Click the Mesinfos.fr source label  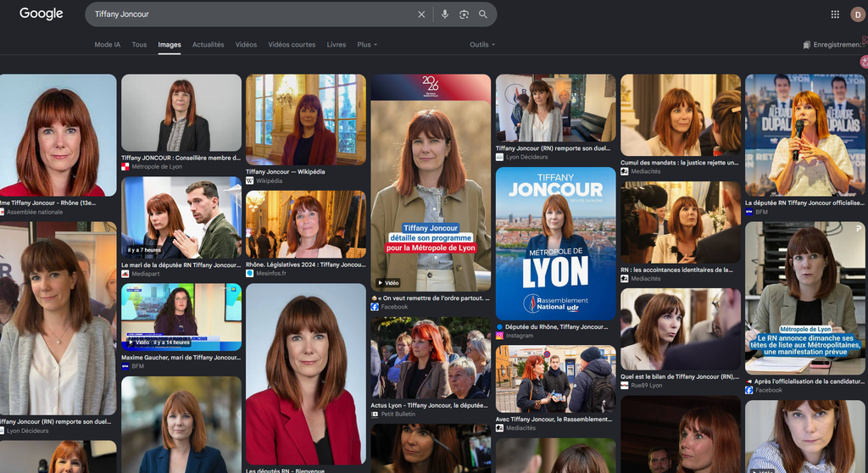tap(270, 273)
